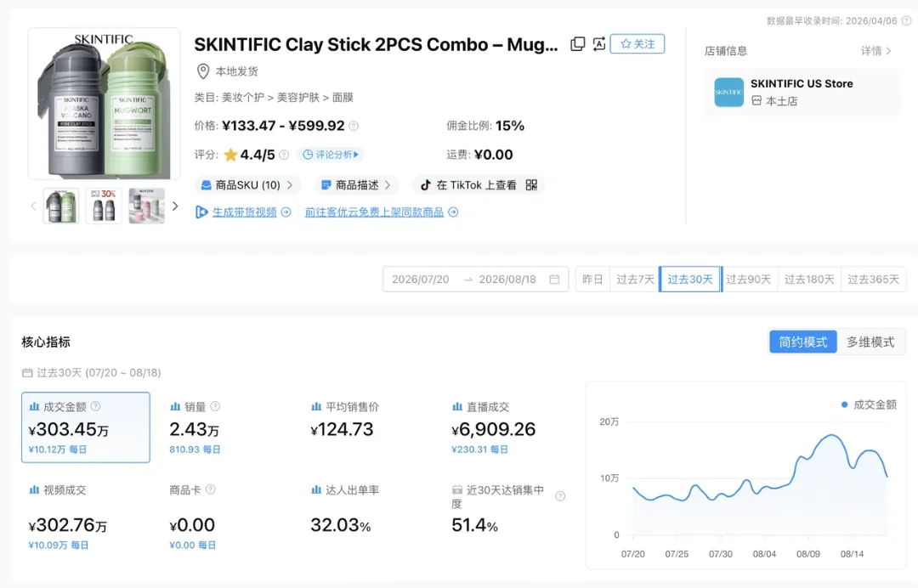Click the ¥810.93 每日 daily sales value

(195, 449)
